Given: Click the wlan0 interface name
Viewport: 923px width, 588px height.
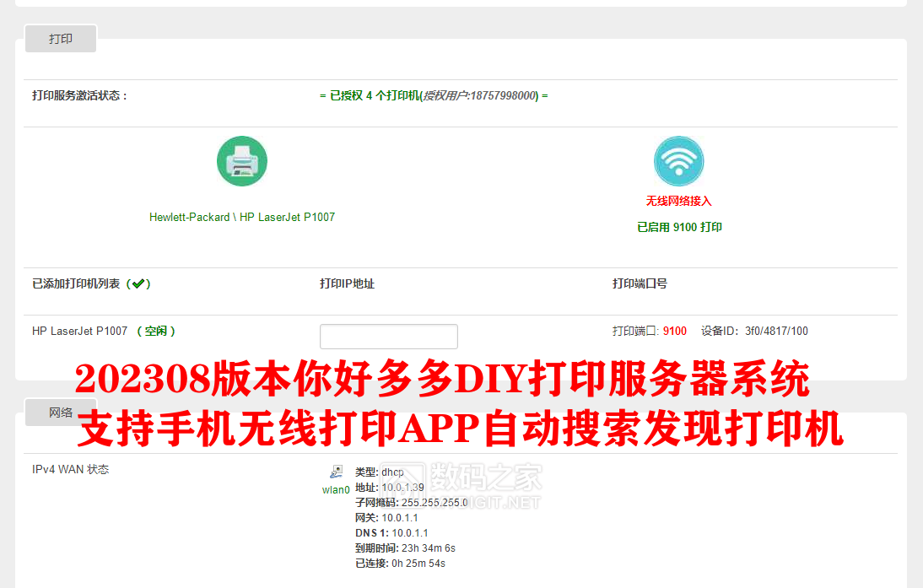Looking at the screenshot, I should tap(336, 489).
